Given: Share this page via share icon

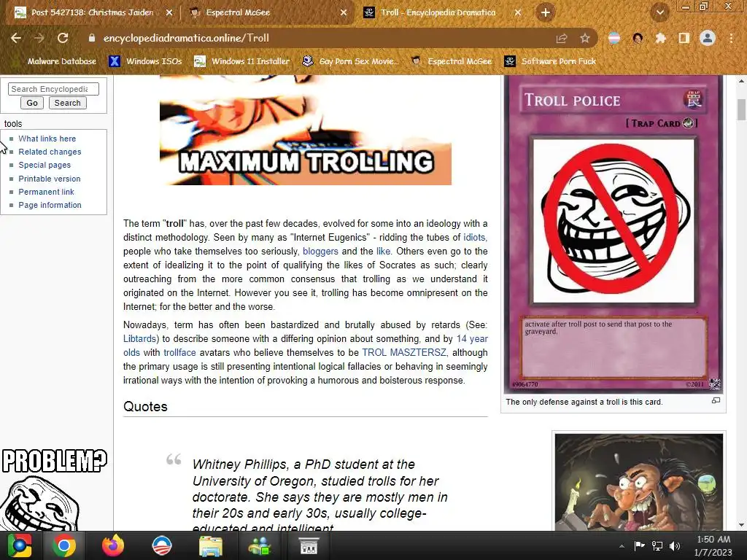Looking at the screenshot, I should pos(562,38).
